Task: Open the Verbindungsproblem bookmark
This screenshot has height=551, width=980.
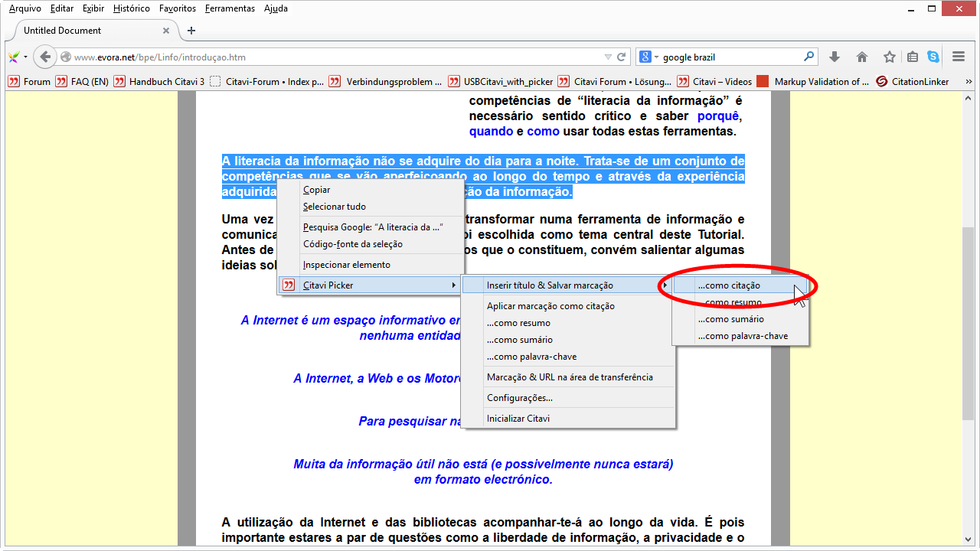Action: pos(386,81)
